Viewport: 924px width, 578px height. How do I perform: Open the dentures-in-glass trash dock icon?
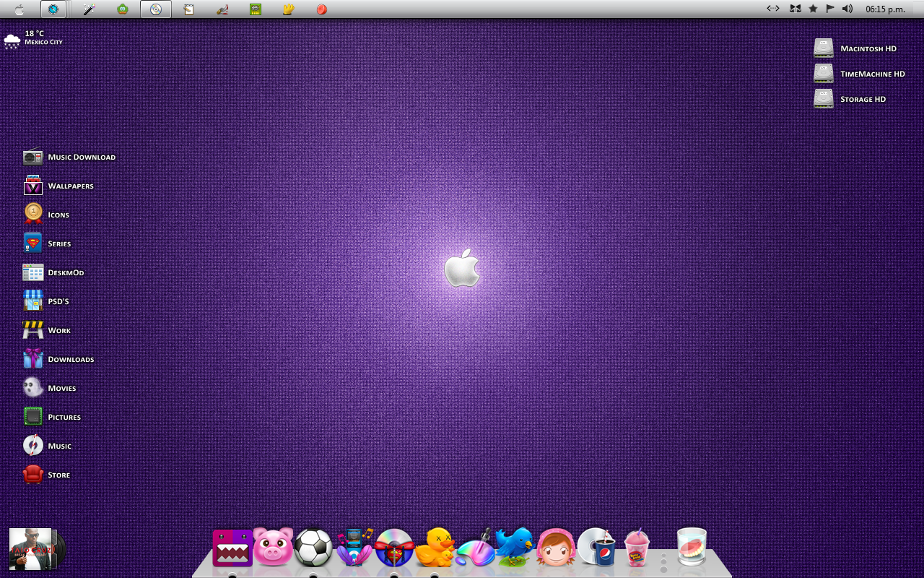(692, 547)
